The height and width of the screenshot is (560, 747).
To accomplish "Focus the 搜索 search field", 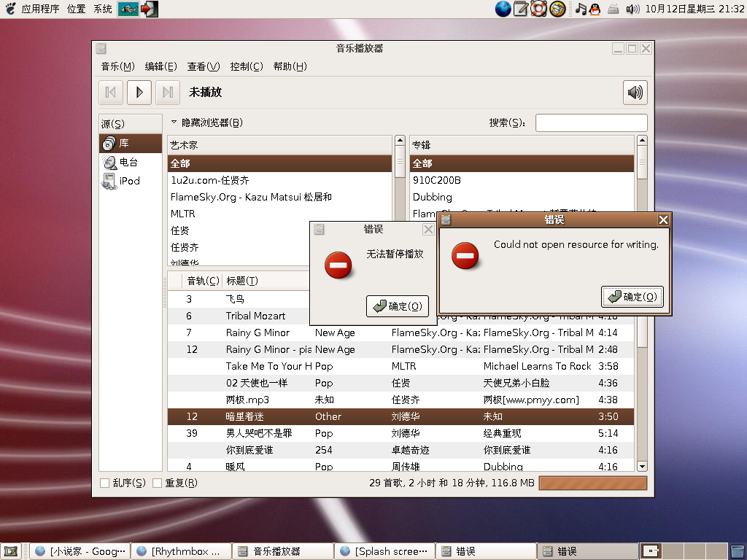I will point(591,122).
